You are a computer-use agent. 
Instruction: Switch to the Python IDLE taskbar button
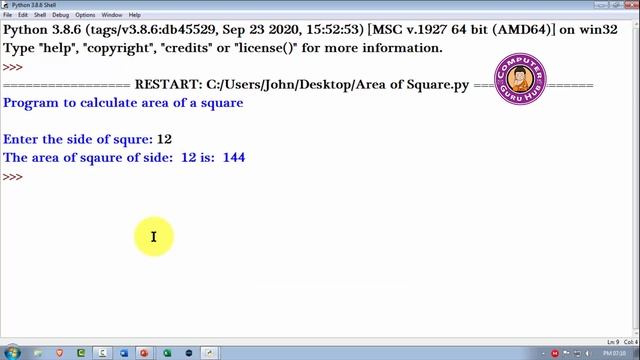209,353
